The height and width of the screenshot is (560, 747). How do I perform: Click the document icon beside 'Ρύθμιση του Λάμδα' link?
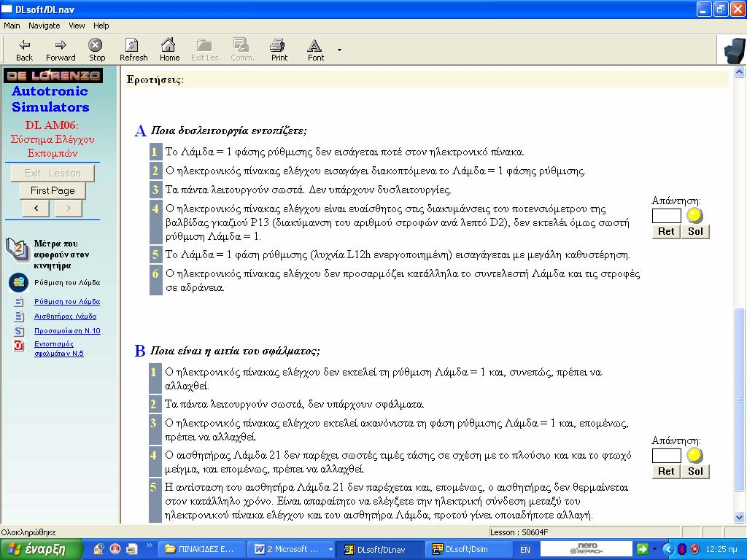pyautogui.click(x=19, y=302)
